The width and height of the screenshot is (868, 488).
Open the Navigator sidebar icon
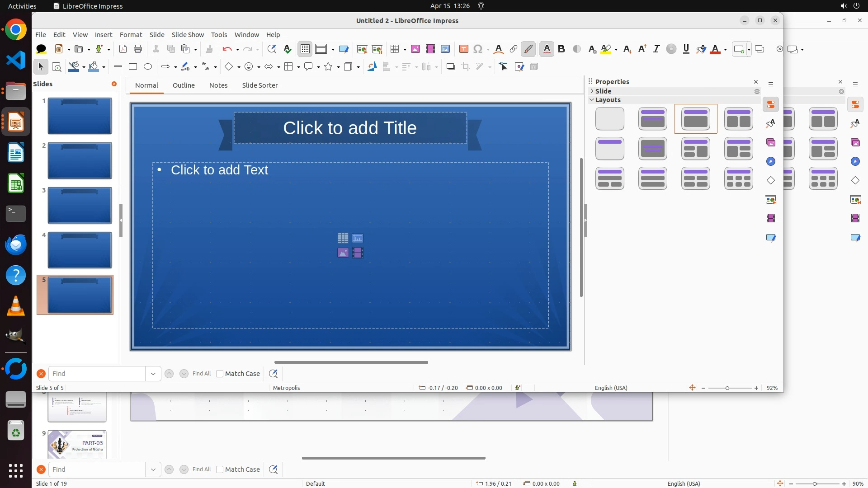tap(771, 162)
